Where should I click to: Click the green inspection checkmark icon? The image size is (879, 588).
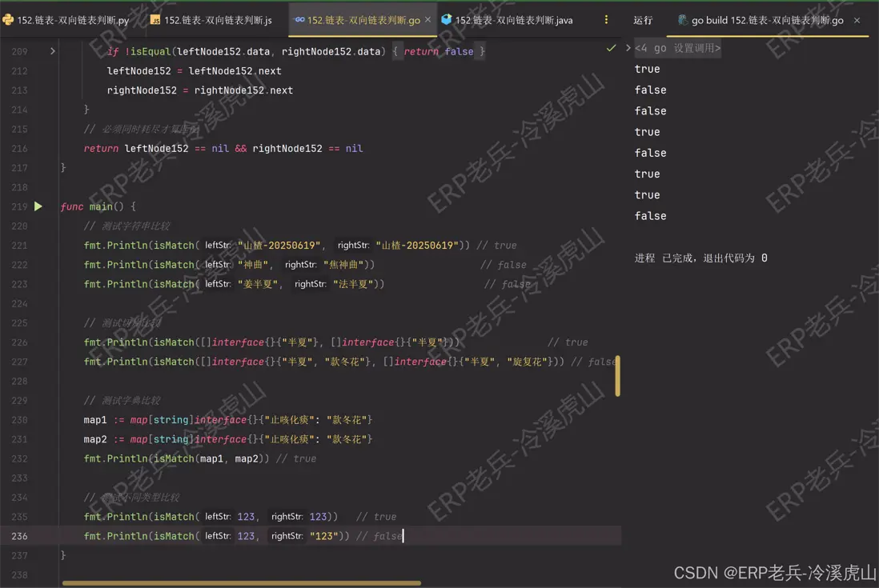[x=611, y=48]
